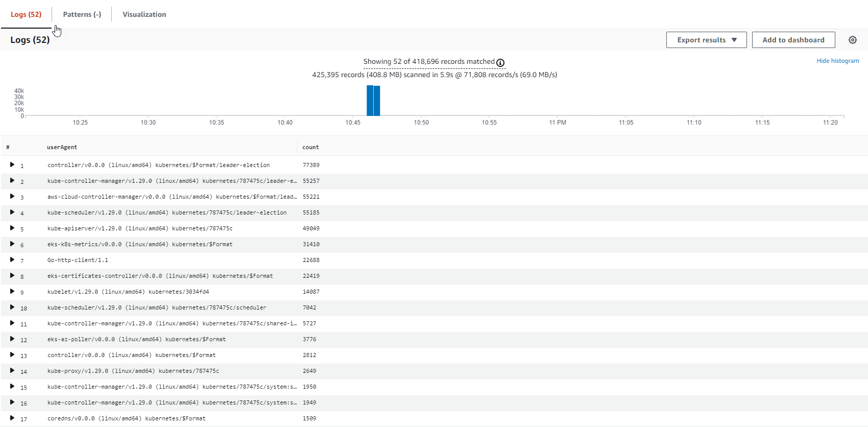This screenshot has width=868, height=427.
Task: Expand row 8 eks-certificates-controller entry
Action: [12, 275]
